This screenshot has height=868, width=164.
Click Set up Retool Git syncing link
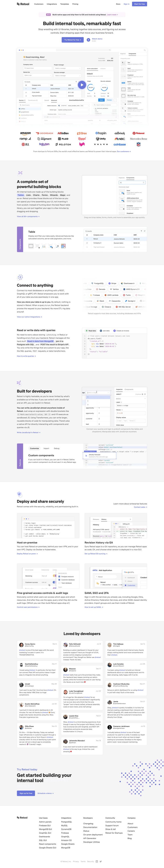96,553
